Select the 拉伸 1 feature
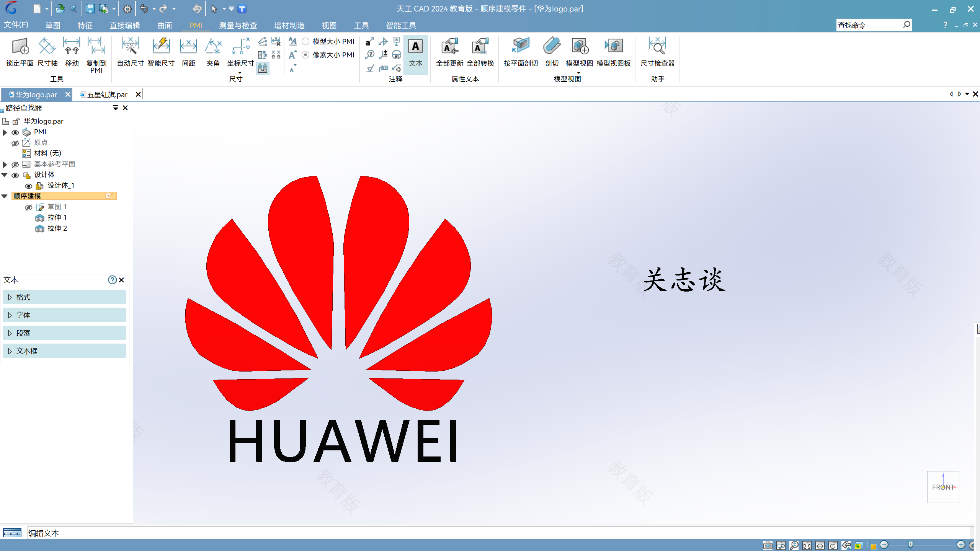This screenshot has width=980, height=551. tap(57, 217)
